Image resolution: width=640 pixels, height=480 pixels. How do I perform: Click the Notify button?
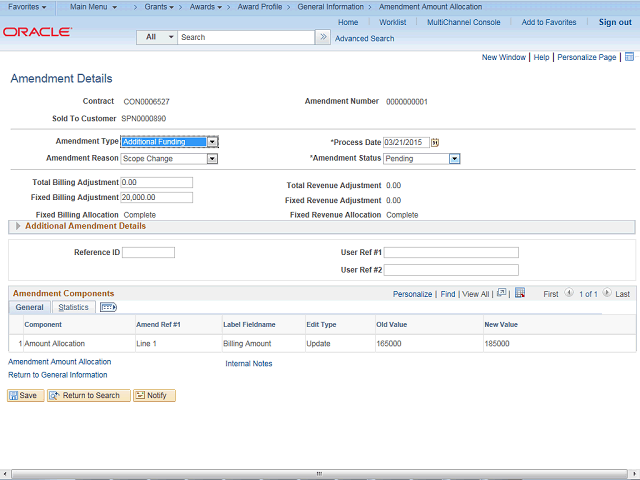154,395
